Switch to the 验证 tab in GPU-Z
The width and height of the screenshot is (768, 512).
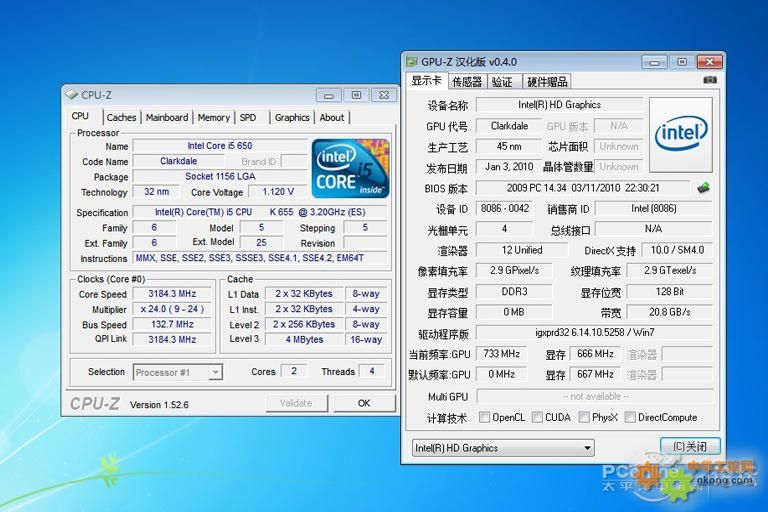pyautogui.click(x=503, y=82)
